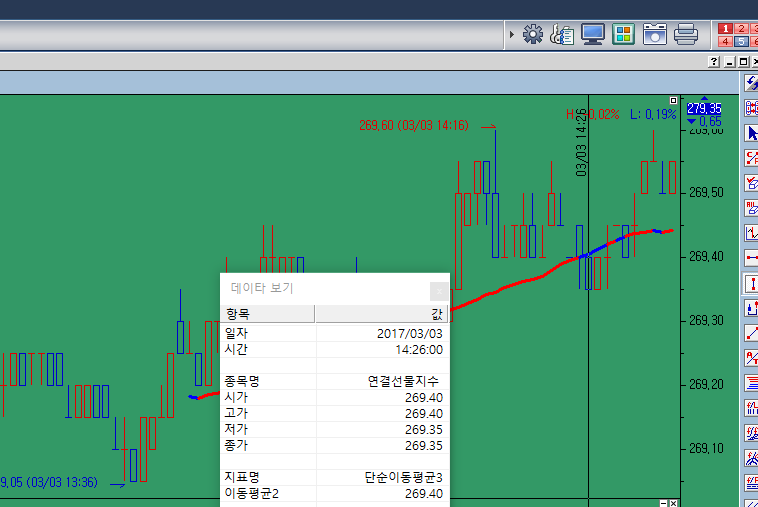Open help with the question mark button
The width and height of the screenshot is (758, 507).
click(714, 62)
